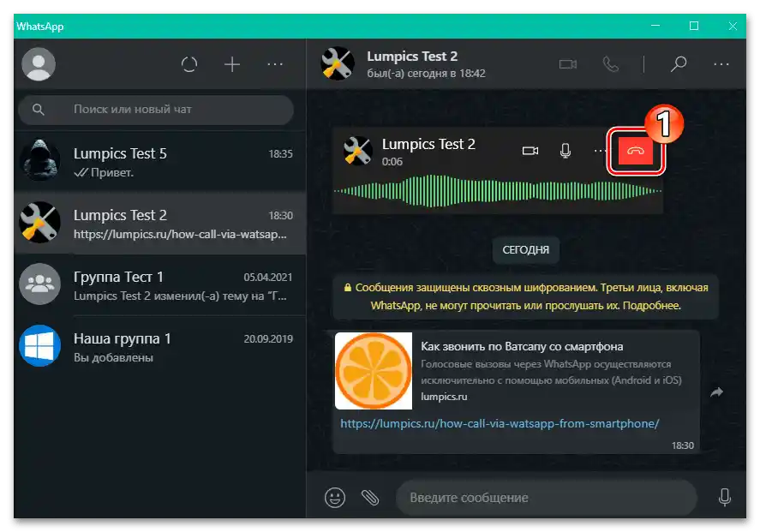The image size is (760, 532).
Task: Open link preview title 'Как звонить по Ватсапу'
Action: point(522,346)
